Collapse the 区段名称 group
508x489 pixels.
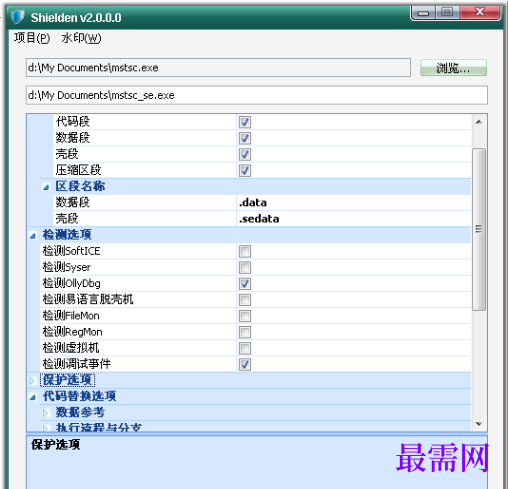click(46, 187)
